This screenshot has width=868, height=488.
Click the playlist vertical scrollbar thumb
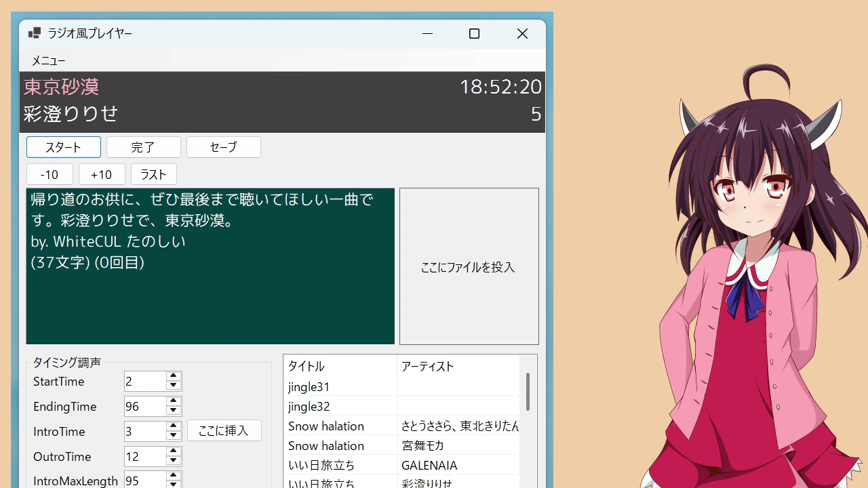(528, 392)
